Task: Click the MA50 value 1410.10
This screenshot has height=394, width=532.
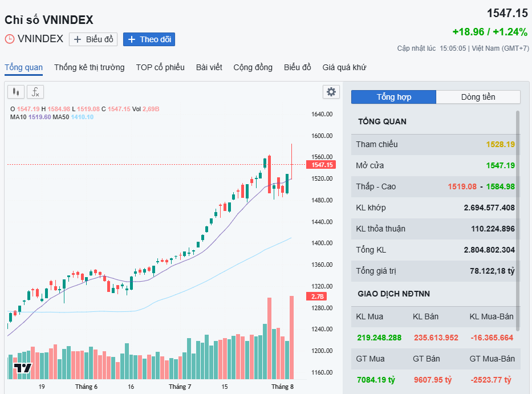Action: coord(82,117)
